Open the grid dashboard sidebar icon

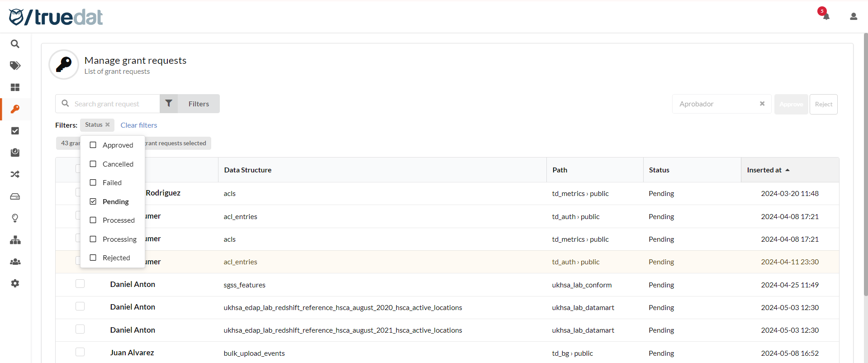(15, 87)
